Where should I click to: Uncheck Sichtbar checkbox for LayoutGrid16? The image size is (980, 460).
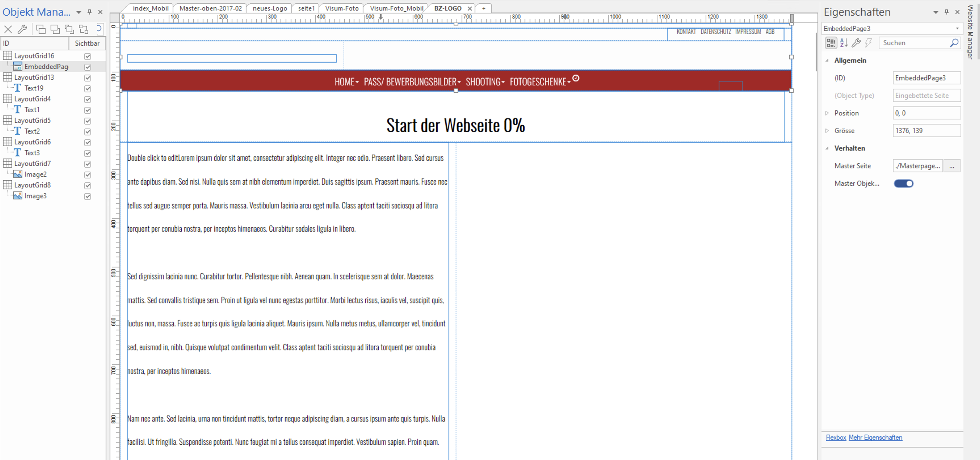(x=87, y=56)
